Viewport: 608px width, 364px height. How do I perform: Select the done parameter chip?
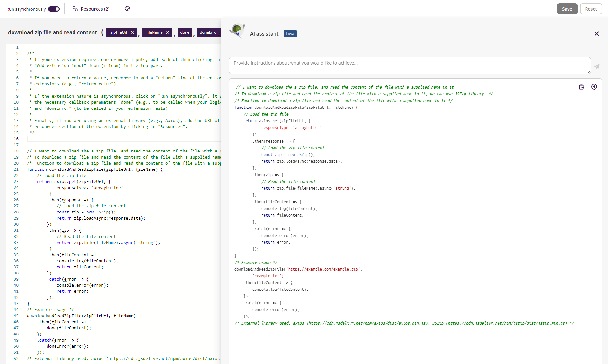(x=185, y=32)
